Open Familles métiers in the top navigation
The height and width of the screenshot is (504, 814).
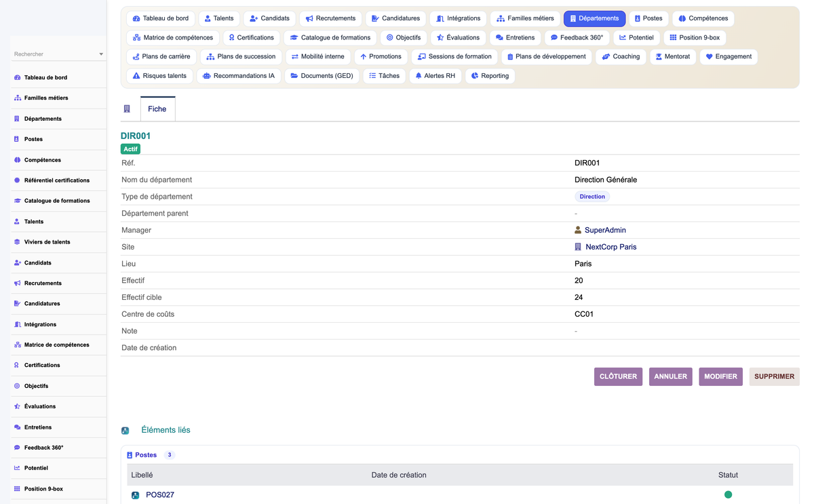pos(525,18)
